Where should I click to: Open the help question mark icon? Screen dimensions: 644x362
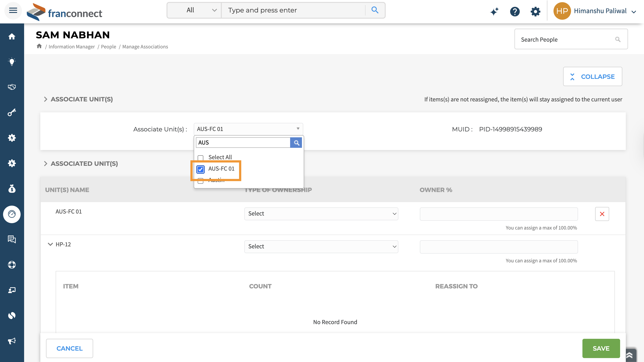click(x=515, y=11)
